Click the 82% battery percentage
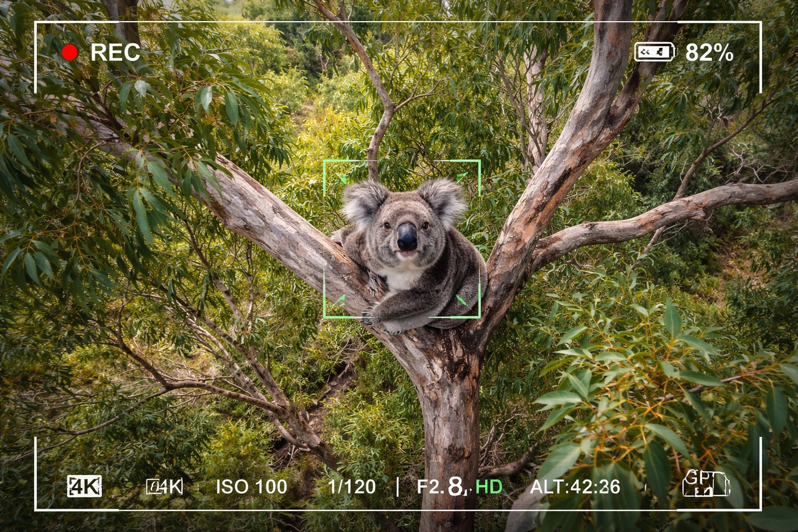Viewport: 798px width, 532px height. click(x=709, y=52)
